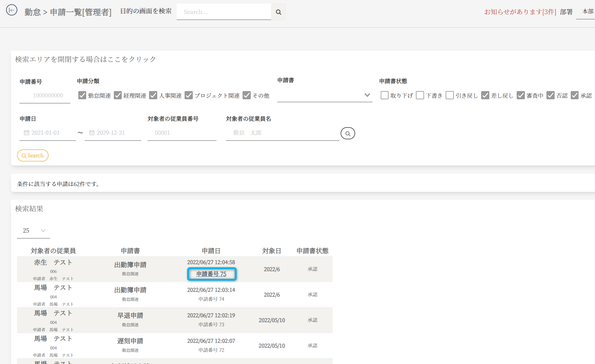Image resolution: width=595 pixels, height=364 pixels.
Task: Open the 本部 department selector
Action: (x=587, y=12)
